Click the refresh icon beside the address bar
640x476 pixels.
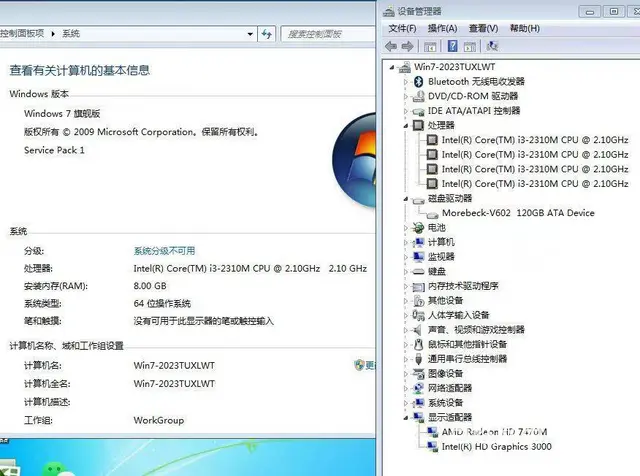(x=267, y=34)
